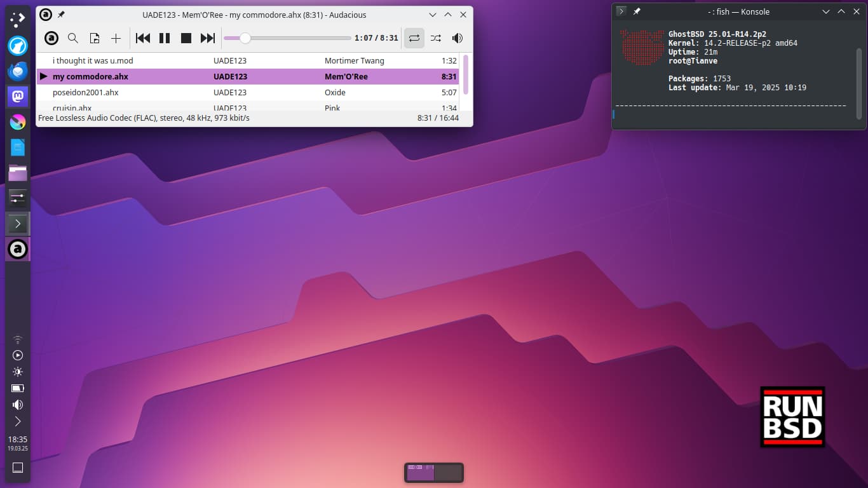Click artist 'Mortimer Twang' cell

[x=355, y=60]
